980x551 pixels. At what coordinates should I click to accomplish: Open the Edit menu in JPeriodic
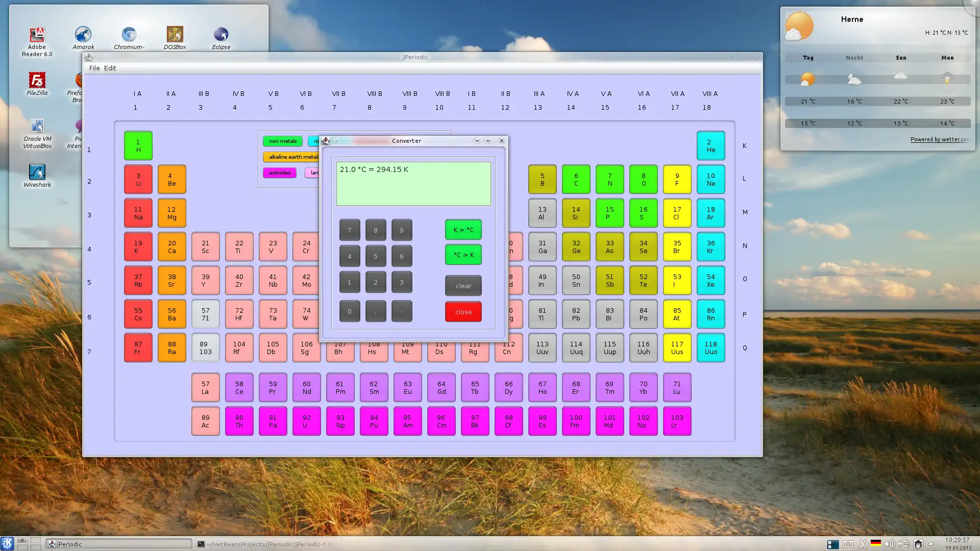coord(110,68)
